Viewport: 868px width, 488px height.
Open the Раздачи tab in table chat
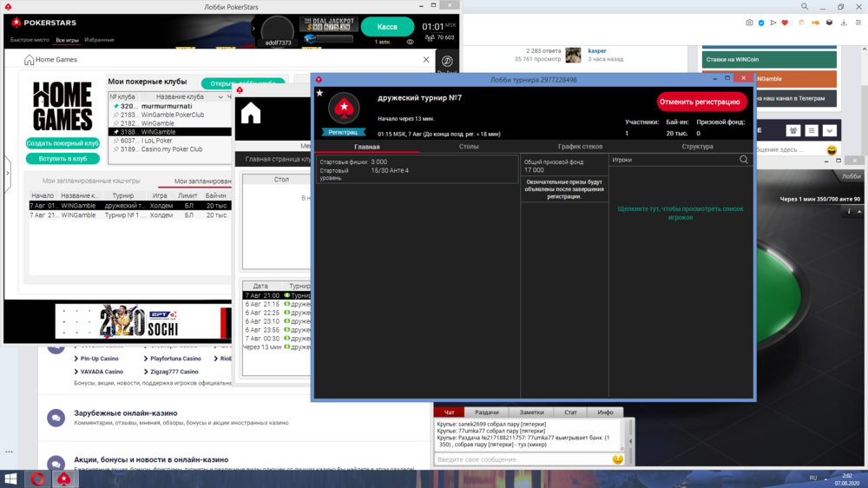click(486, 412)
